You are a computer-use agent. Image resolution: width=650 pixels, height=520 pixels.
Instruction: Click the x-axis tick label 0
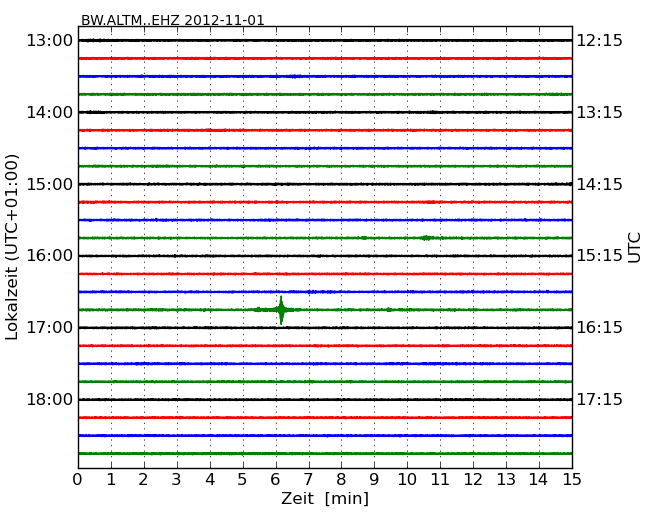point(78,479)
